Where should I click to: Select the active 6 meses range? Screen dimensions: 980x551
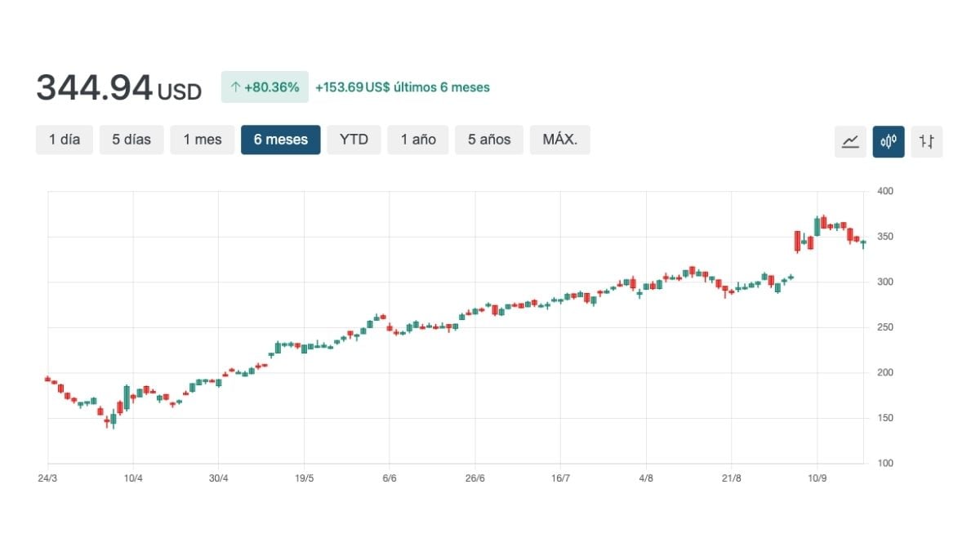click(x=280, y=140)
